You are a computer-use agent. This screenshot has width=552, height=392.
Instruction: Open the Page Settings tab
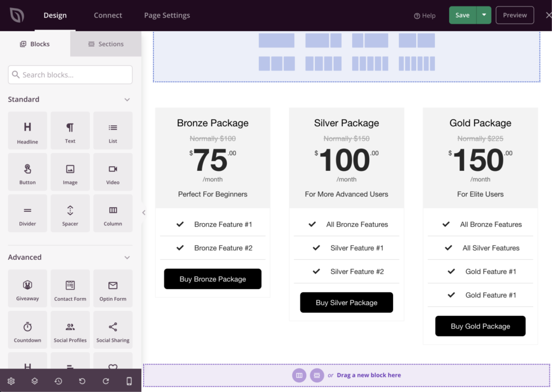pos(167,15)
